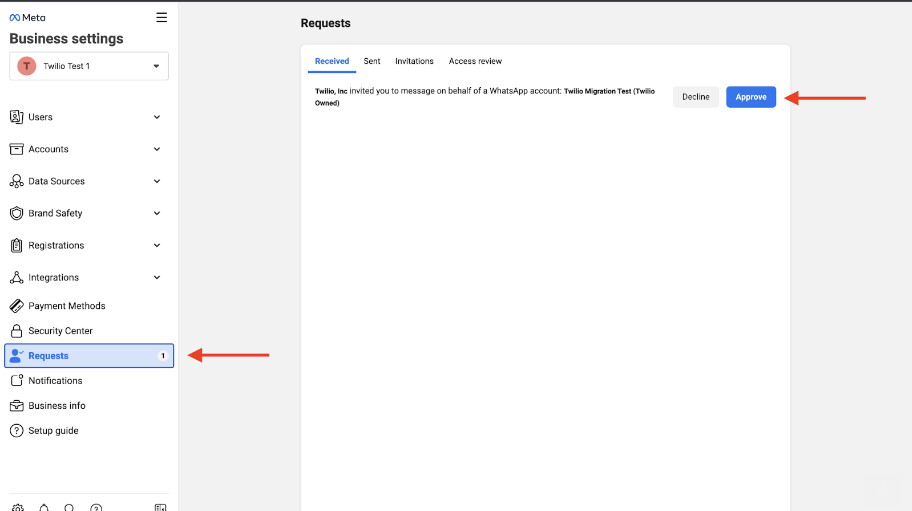Click the Integrations icon
Viewport: 912px width, 511px height.
pos(16,277)
